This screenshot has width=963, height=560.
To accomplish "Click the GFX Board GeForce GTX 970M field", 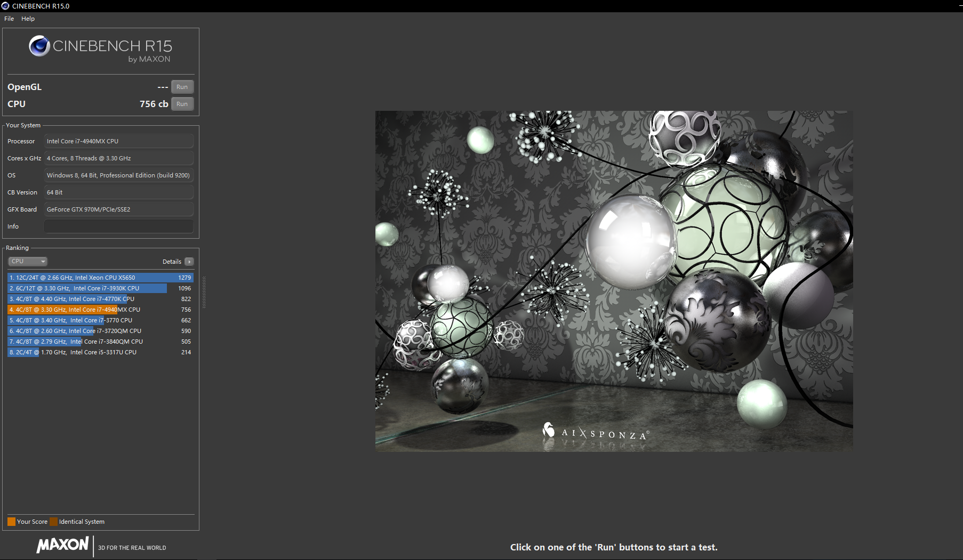I will click(118, 209).
